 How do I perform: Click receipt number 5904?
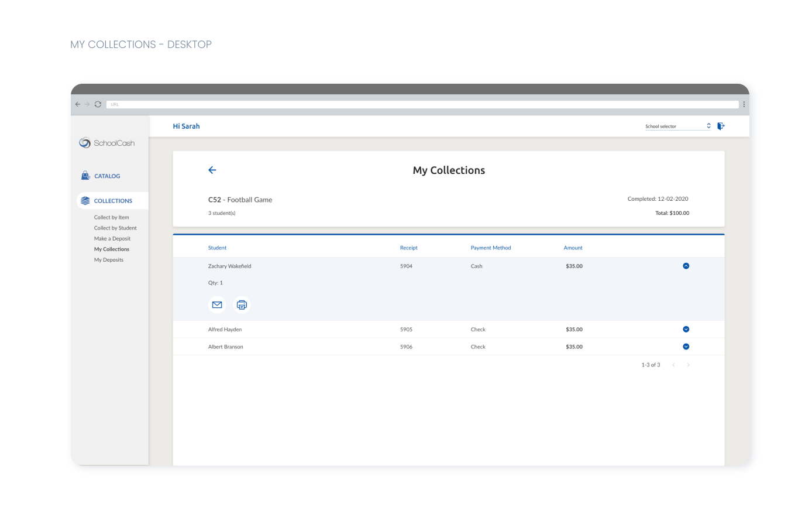click(x=407, y=266)
